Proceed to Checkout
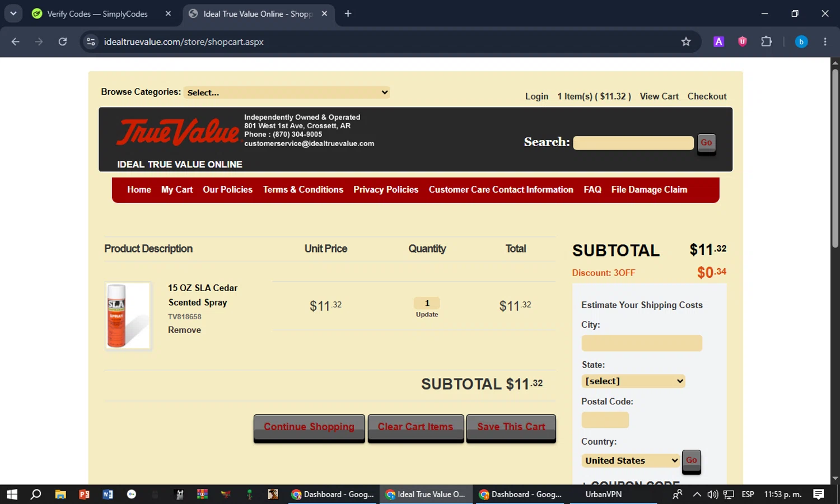This screenshot has width=840, height=504. point(707,96)
